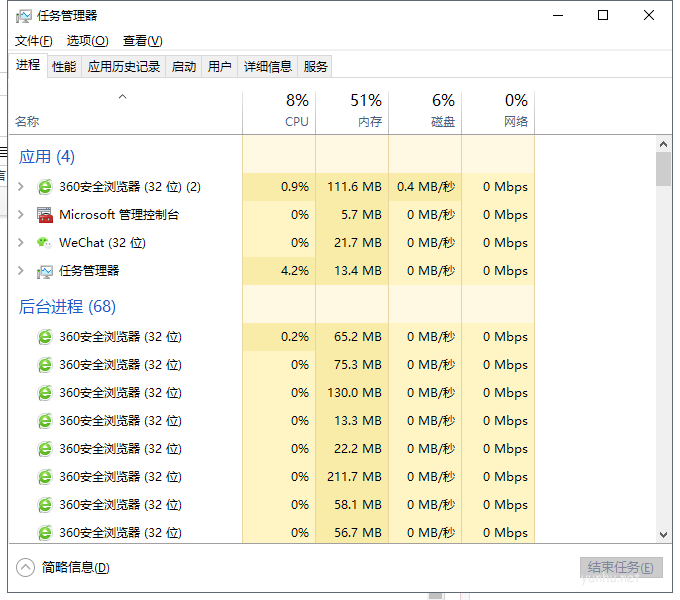This screenshot has width=680, height=600.
Task: Expand the Microsoft 管理控制台 entry
Action: 20,215
